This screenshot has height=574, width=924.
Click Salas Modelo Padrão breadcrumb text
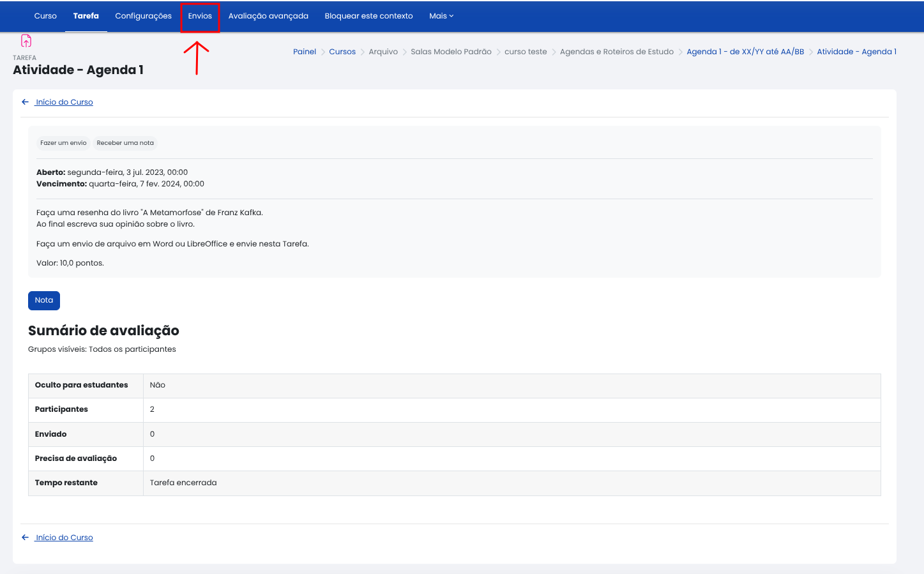coord(451,52)
